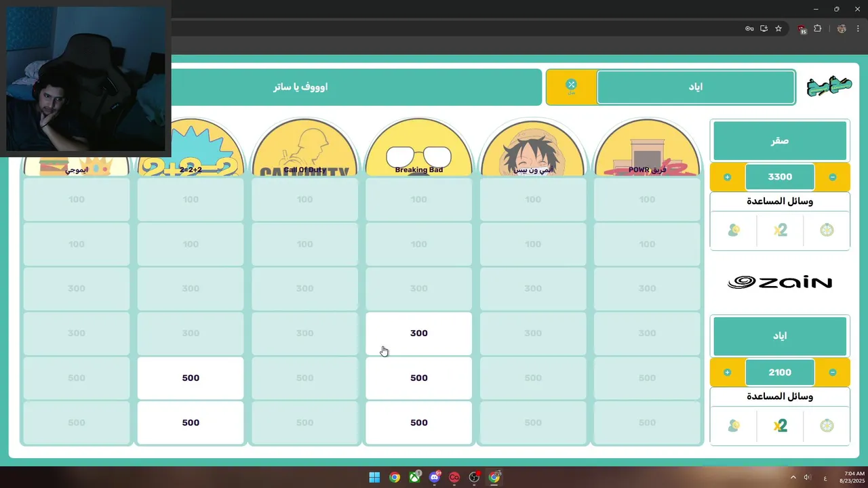
Task: Click the صقر team name panel
Action: (780, 141)
